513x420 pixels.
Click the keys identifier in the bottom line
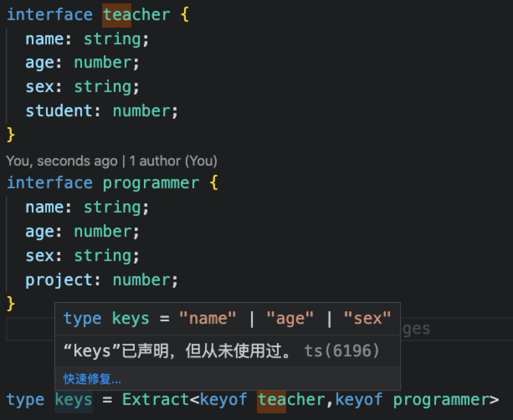74,400
